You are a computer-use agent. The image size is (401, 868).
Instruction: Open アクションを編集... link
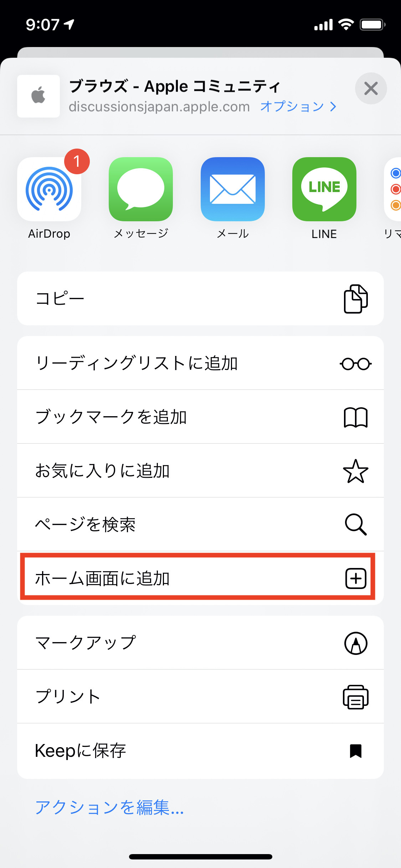109,807
